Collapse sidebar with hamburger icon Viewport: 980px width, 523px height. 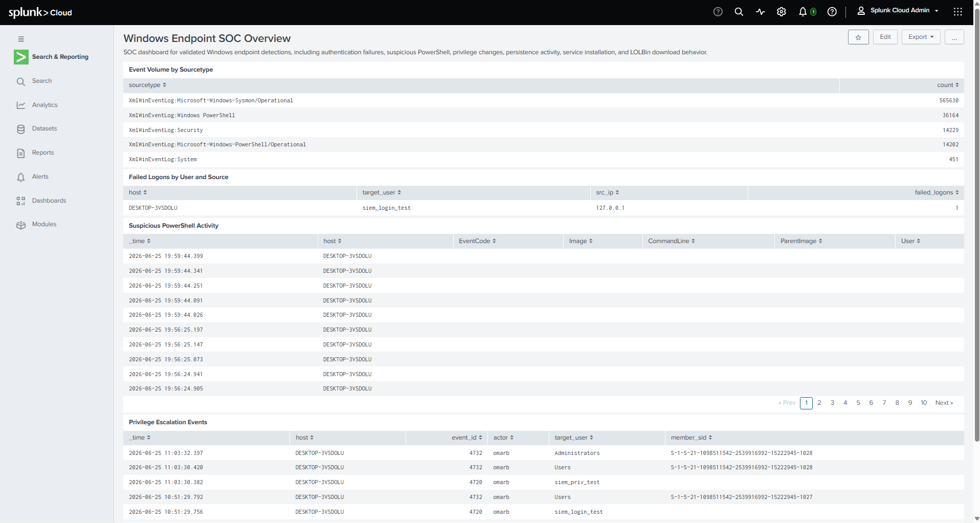21,39
